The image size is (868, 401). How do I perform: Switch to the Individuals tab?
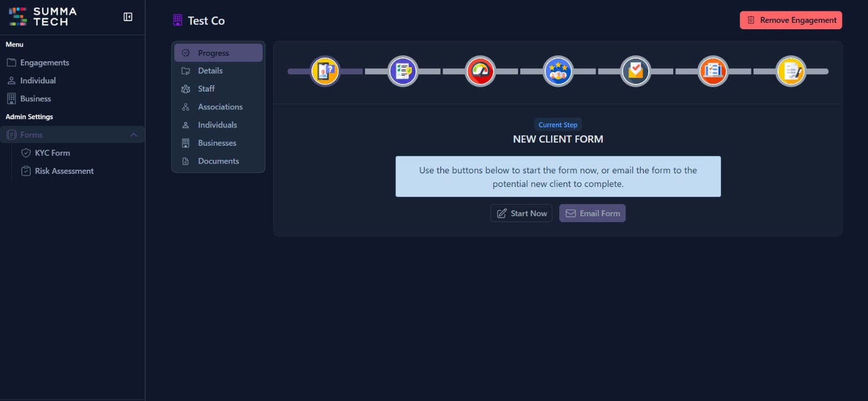point(218,125)
